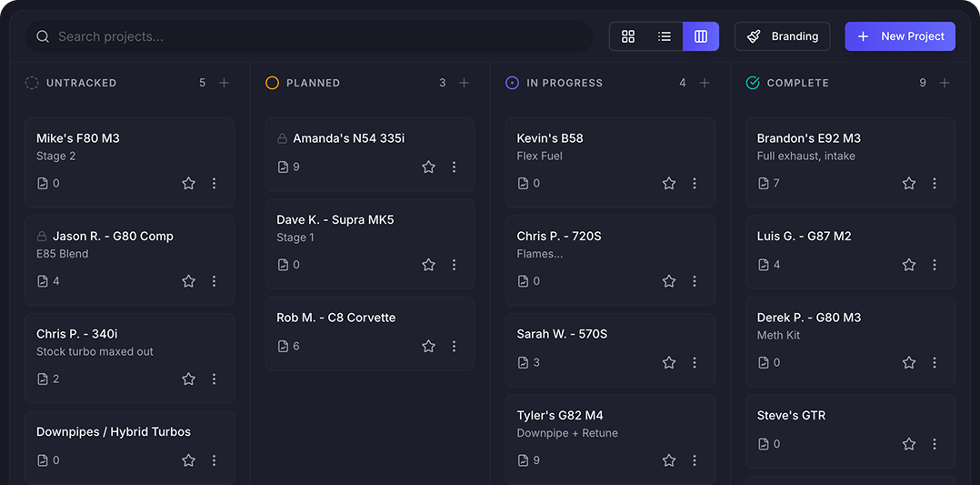Open the Kevin's B58 project title

pos(550,138)
